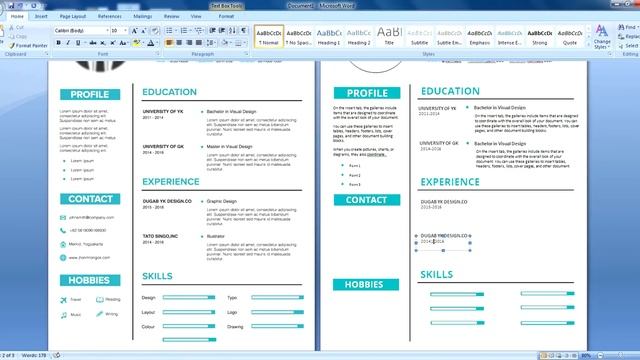Click Words: 178 count in status bar
The height and width of the screenshot is (360, 640).
(34, 356)
